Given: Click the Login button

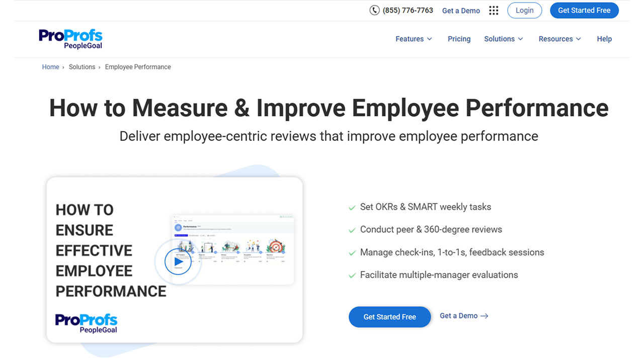Looking at the screenshot, I should click(524, 11).
